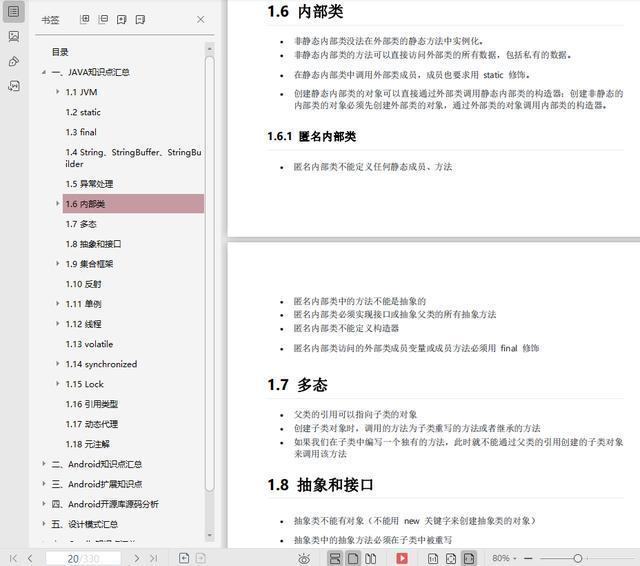Select the 1.7 多态 bookmark
Screen dimensions: 640x566
click(x=81, y=224)
